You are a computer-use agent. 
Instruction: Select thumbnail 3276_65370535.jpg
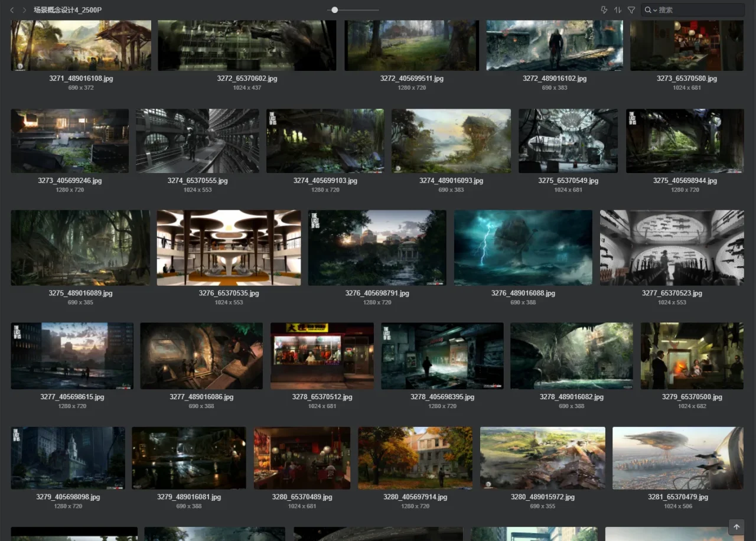tap(229, 248)
